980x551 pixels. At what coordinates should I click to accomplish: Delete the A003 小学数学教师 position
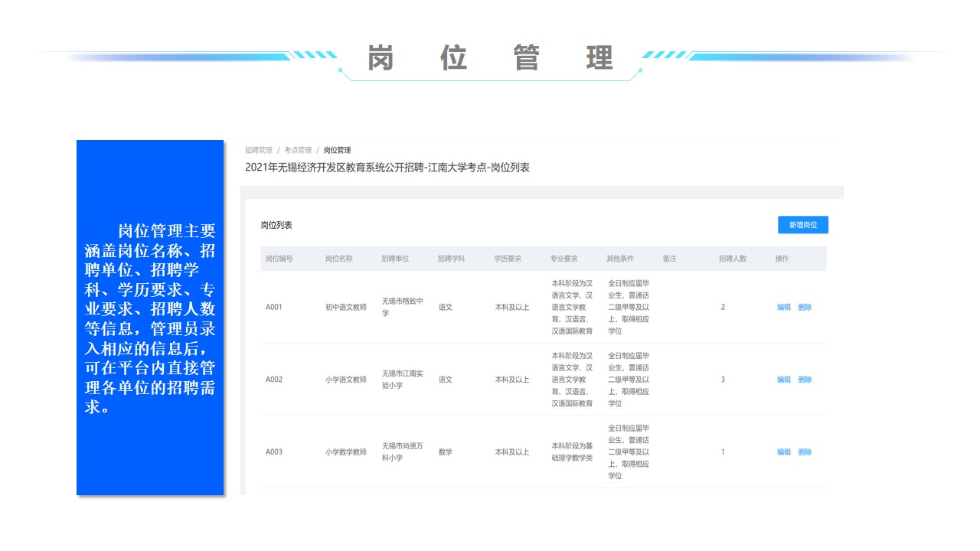tap(805, 452)
